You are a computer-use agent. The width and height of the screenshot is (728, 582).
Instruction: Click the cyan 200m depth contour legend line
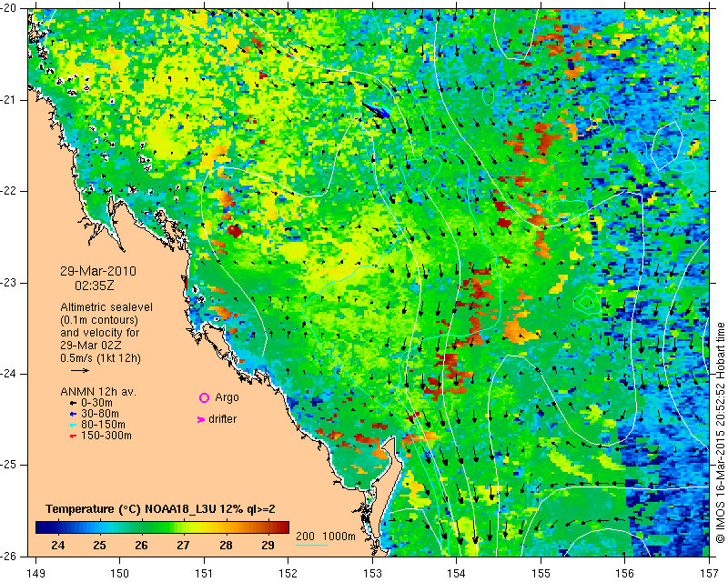pos(311,545)
